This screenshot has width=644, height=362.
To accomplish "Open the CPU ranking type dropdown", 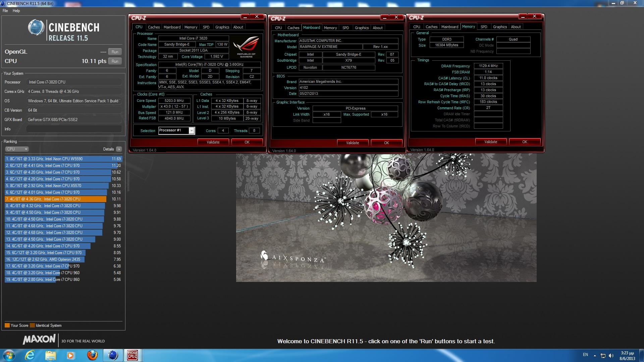I will [x=17, y=149].
